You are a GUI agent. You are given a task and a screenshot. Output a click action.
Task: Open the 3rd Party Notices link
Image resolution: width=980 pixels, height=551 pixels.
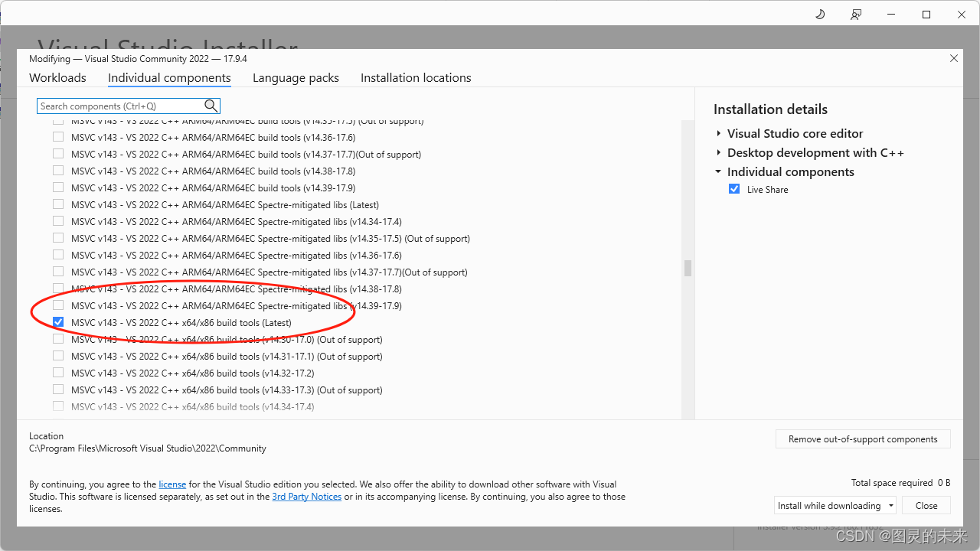(x=307, y=497)
